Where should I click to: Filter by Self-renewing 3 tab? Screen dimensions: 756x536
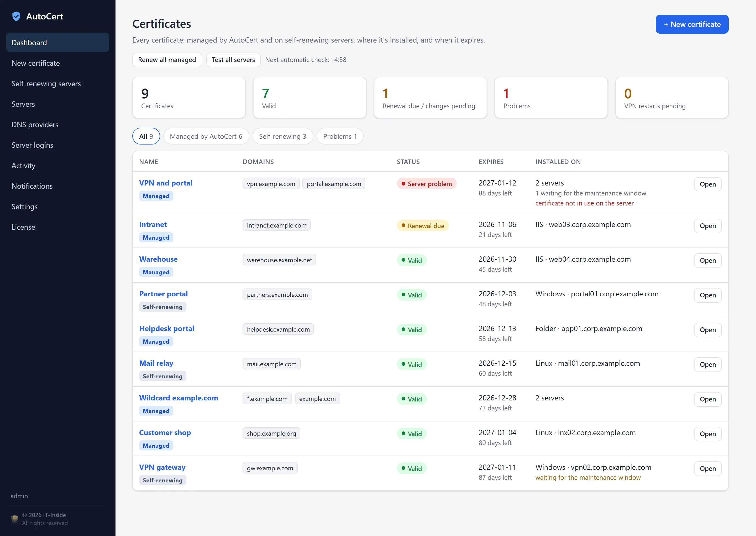click(x=282, y=136)
